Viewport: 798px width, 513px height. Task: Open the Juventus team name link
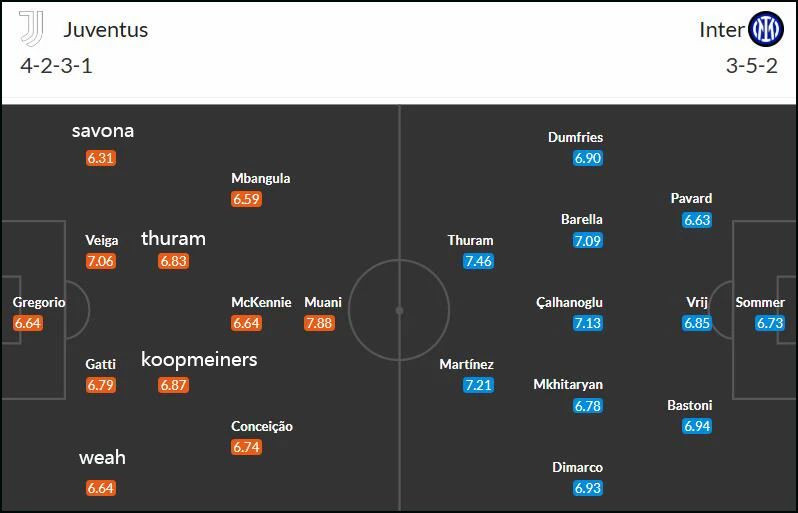pyautogui.click(x=106, y=30)
